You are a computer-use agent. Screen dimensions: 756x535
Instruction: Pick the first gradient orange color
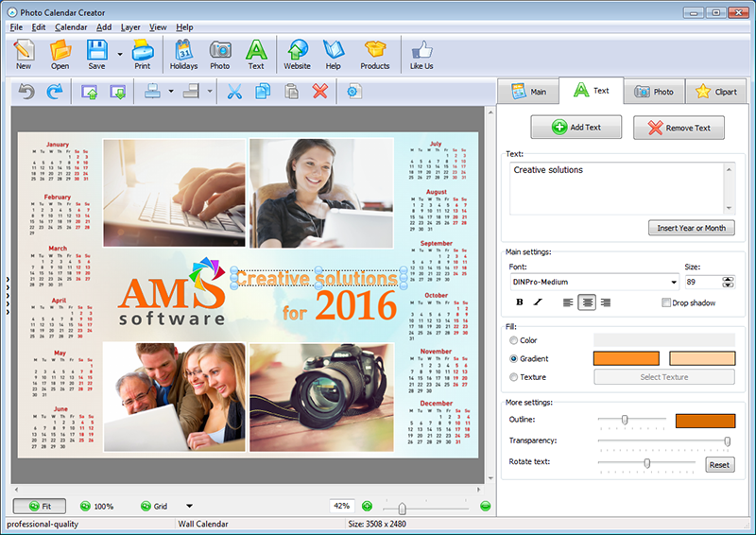pyautogui.click(x=626, y=358)
